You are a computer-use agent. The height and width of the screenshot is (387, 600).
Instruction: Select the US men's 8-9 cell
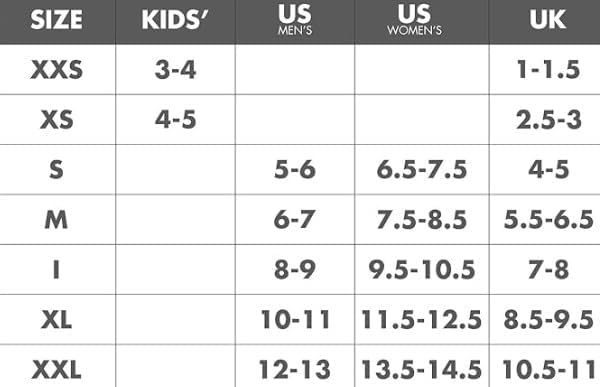(295, 269)
